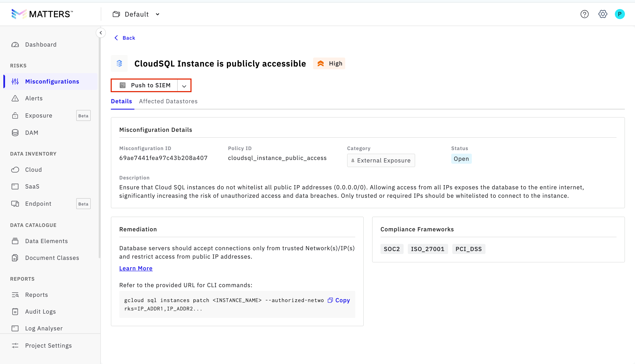Open settings via the gear icon
The height and width of the screenshot is (364, 635).
click(602, 14)
